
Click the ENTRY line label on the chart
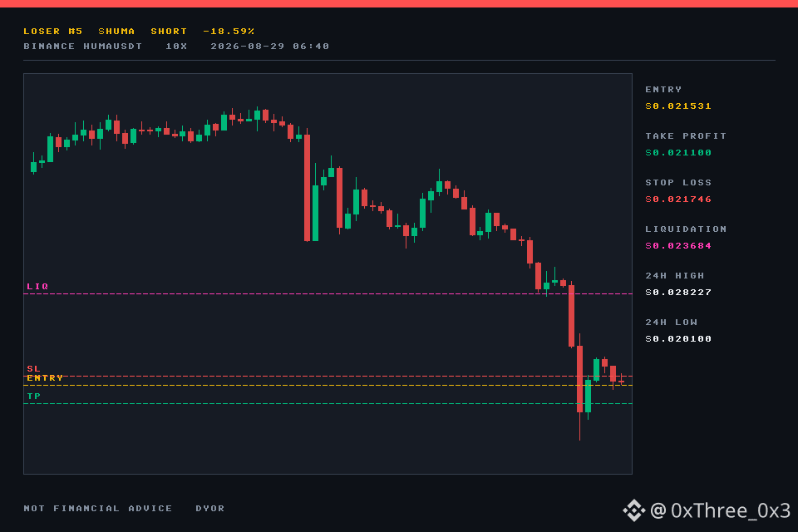coord(45,378)
